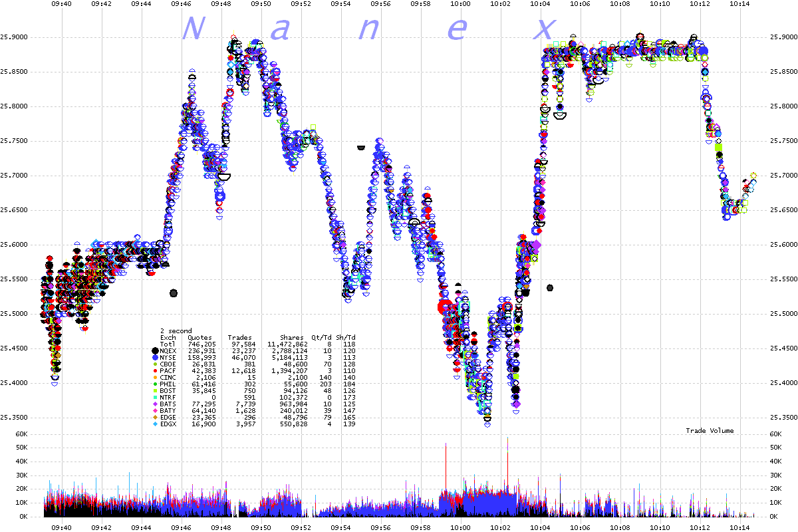This screenshot has height=532, width=798.
Task: Click the NTRF square legend marker
Action: pyautogui.click(x=155, y=397)
